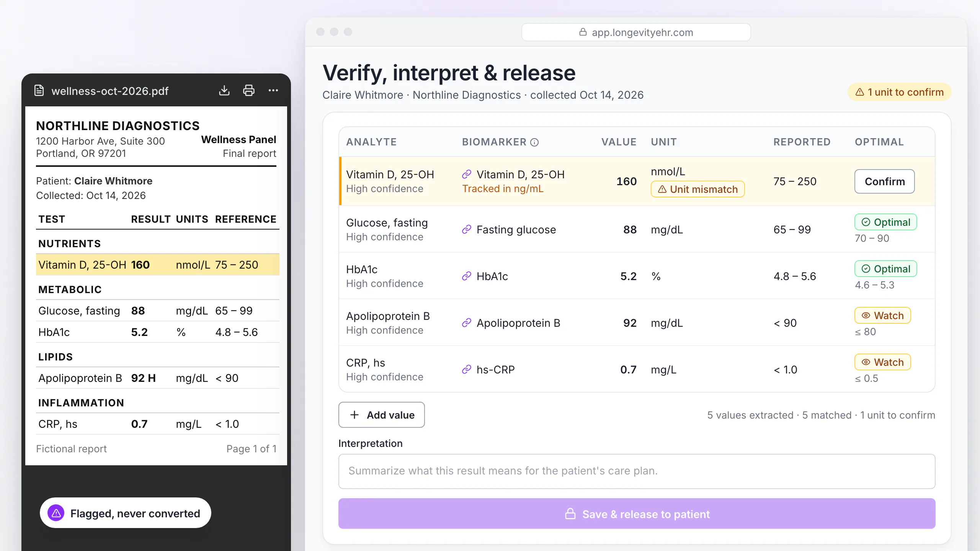
Task: Click mg/L unit in CRP row
Action: click(664, 370)
